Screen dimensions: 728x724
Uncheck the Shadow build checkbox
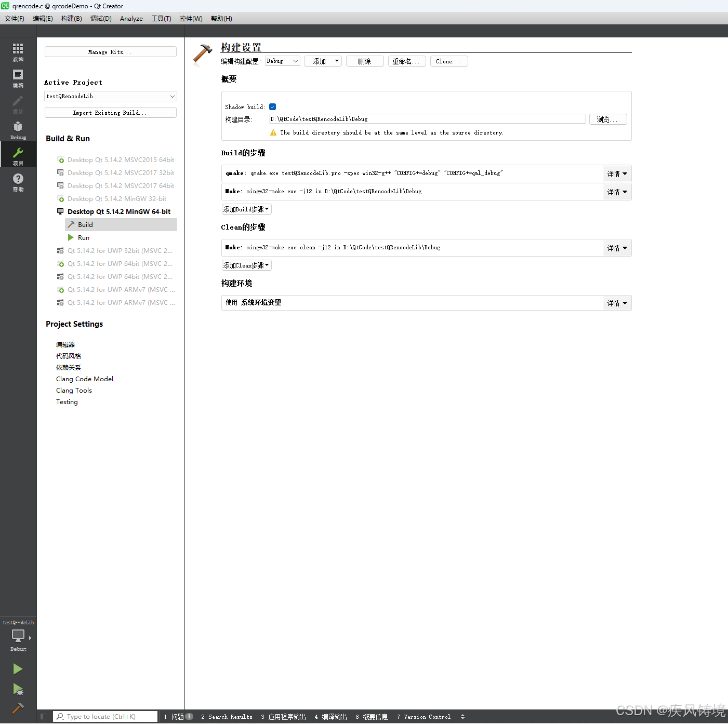coord(272,107)
